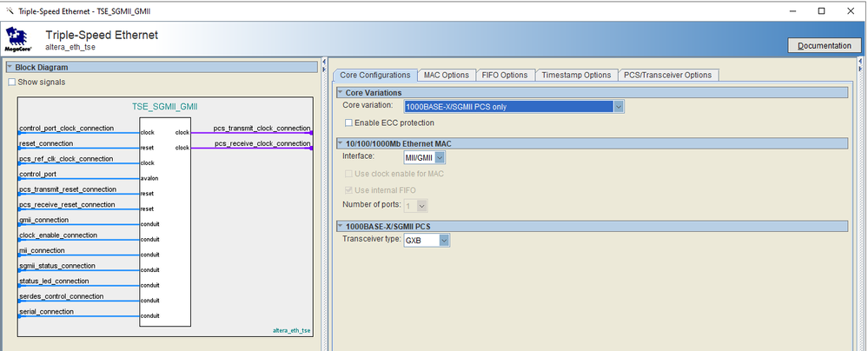868x351 pixels.
Task: Click the title bar wrench icon
Action: point(9,10)
